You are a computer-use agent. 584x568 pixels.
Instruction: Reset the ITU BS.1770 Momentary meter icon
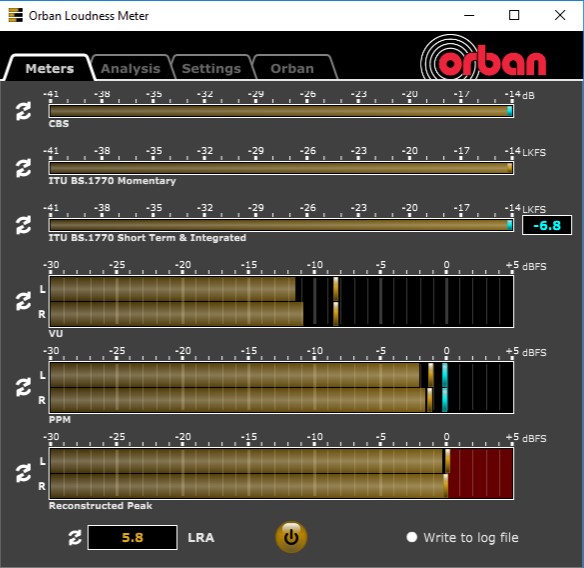[x=23, y=168]
